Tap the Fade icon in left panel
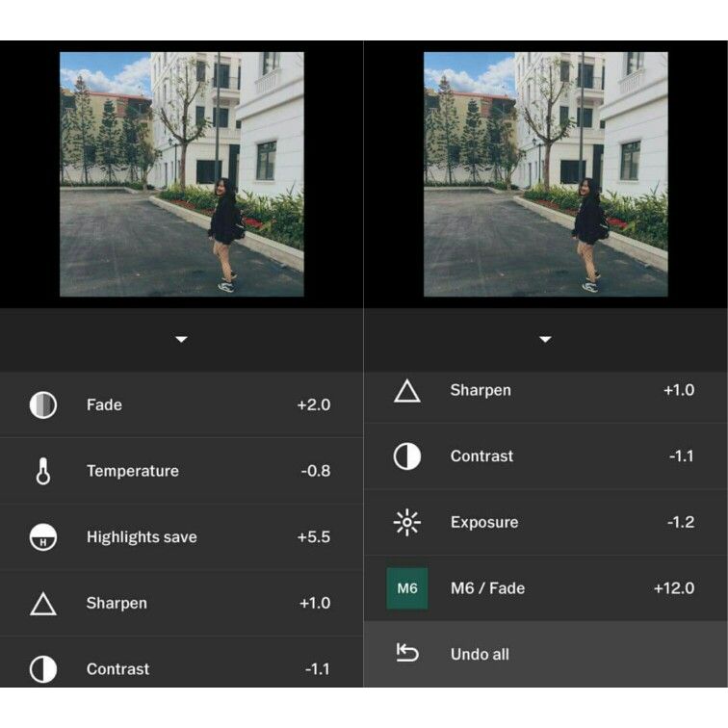 (x=43, y=404)
